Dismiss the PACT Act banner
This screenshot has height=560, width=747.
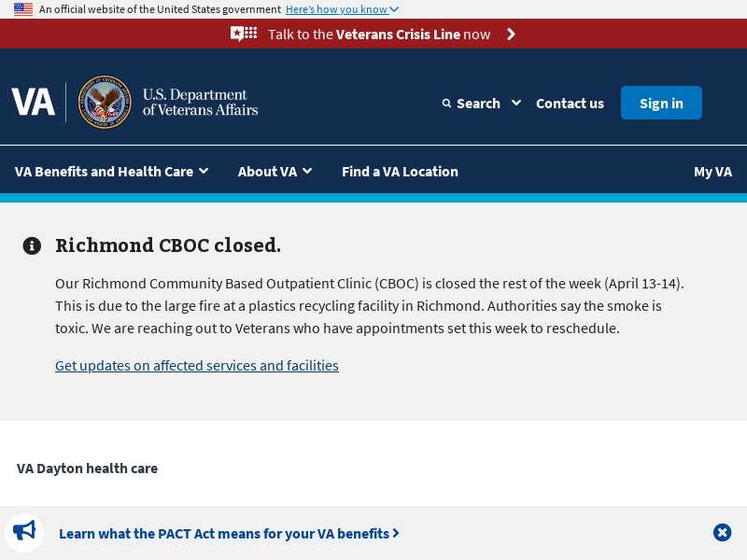(722, 532)
